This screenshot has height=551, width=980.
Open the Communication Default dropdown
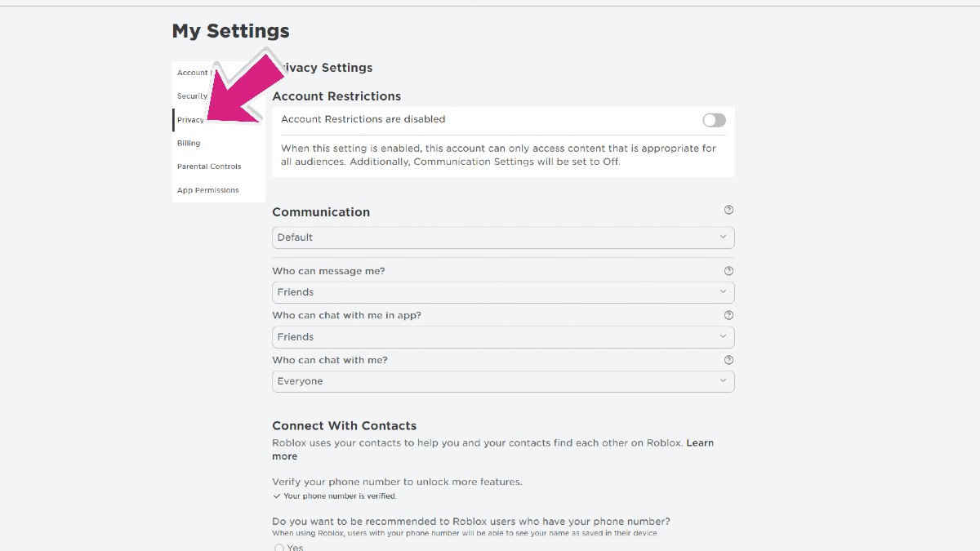pyautogui.click(x=502, y=238)
